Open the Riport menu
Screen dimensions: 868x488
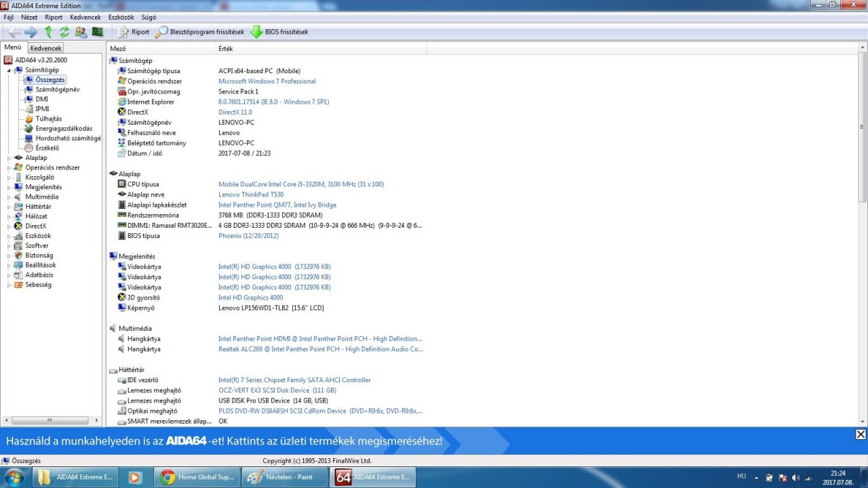(54, 17)
